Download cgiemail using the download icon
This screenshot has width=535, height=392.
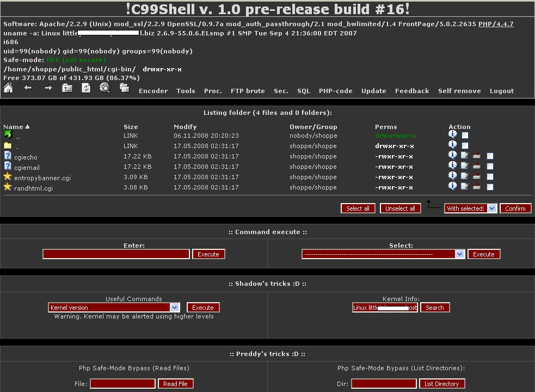477,166
